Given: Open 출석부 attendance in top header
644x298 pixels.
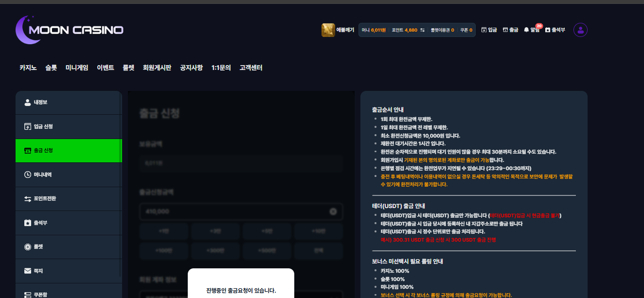Looking at the screenshot, I should [x=555, y=30].
